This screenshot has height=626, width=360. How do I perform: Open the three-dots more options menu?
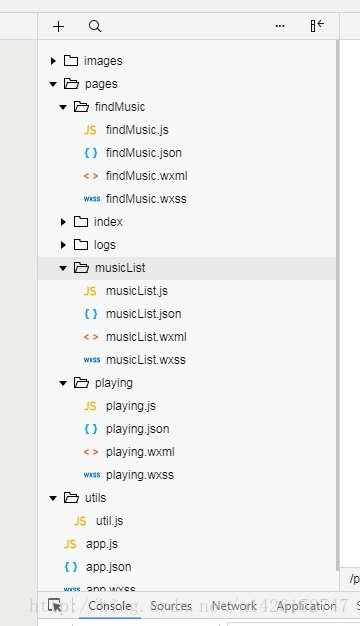[280, 26]
